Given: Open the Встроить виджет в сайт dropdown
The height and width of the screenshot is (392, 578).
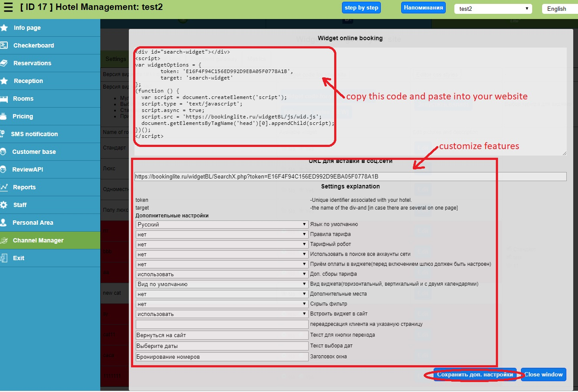Looking at the screenshot, I should point(222,314).
